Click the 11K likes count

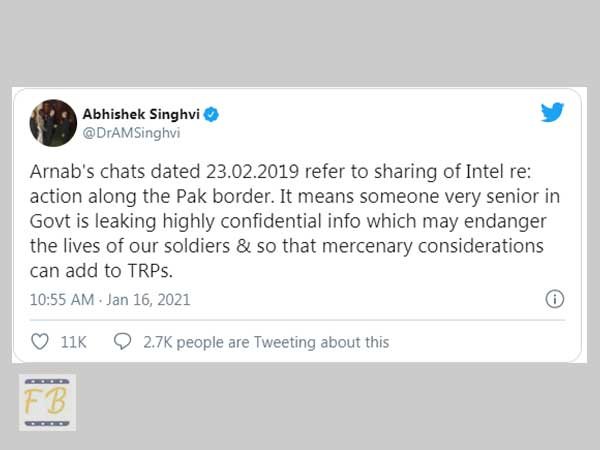[x=73, y=342]
